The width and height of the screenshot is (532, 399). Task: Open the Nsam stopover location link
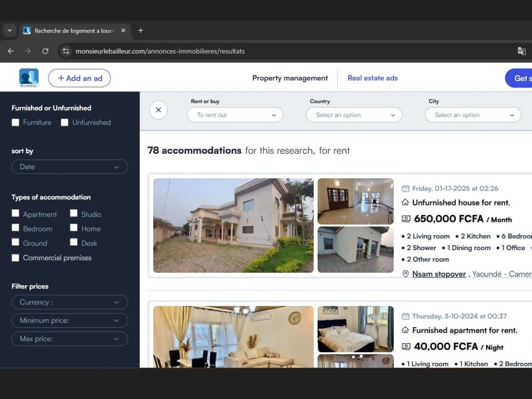click(x=439, y=274)
